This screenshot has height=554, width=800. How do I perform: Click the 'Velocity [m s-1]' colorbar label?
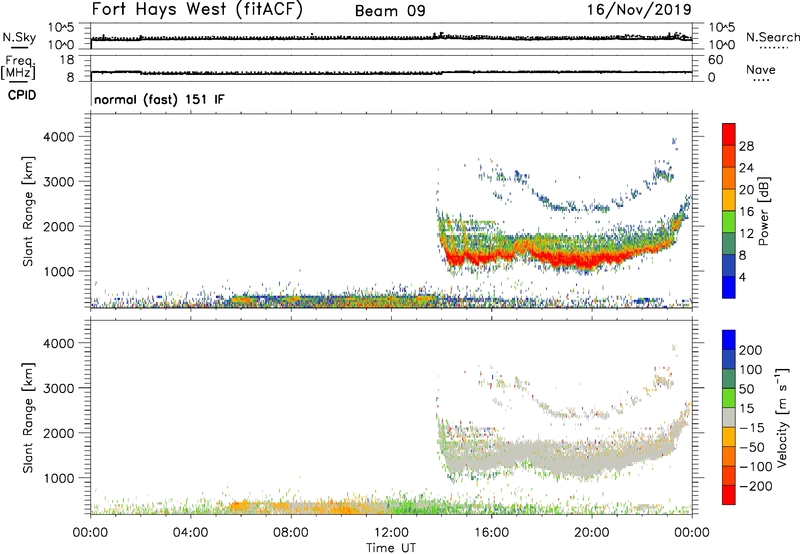(781, 417)
